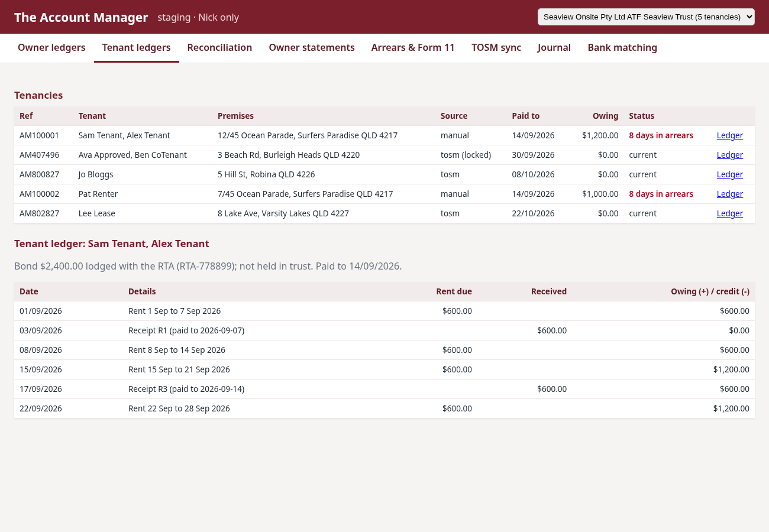Select the Tenant ledgers tab

coord(137,47)
